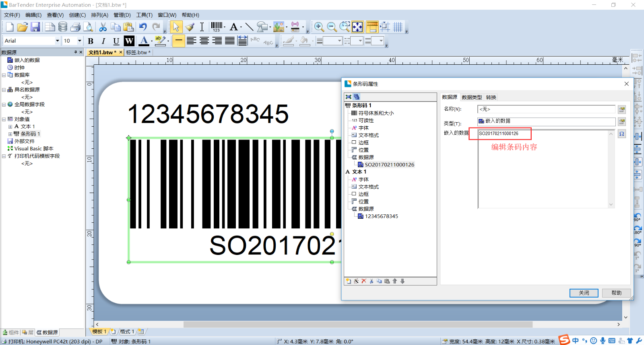
Task: Toggle bold text formatting
Action: pyautogui.click(x=91, y=41)
